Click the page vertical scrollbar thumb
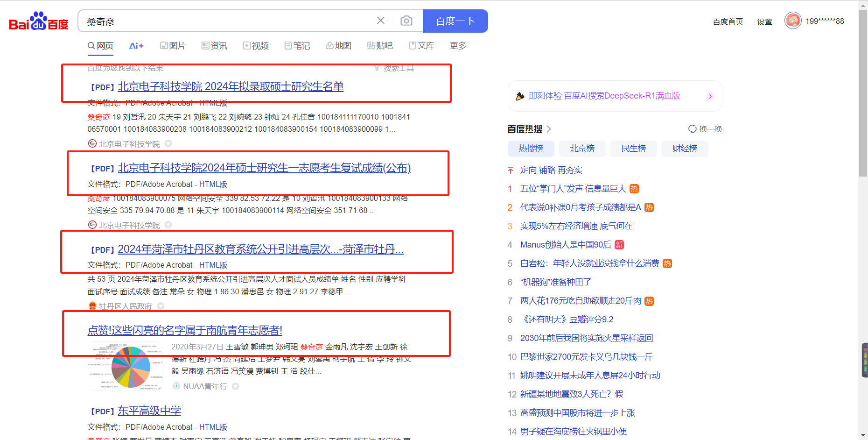This screenshot has height=440, width=868. click(863, 93)
